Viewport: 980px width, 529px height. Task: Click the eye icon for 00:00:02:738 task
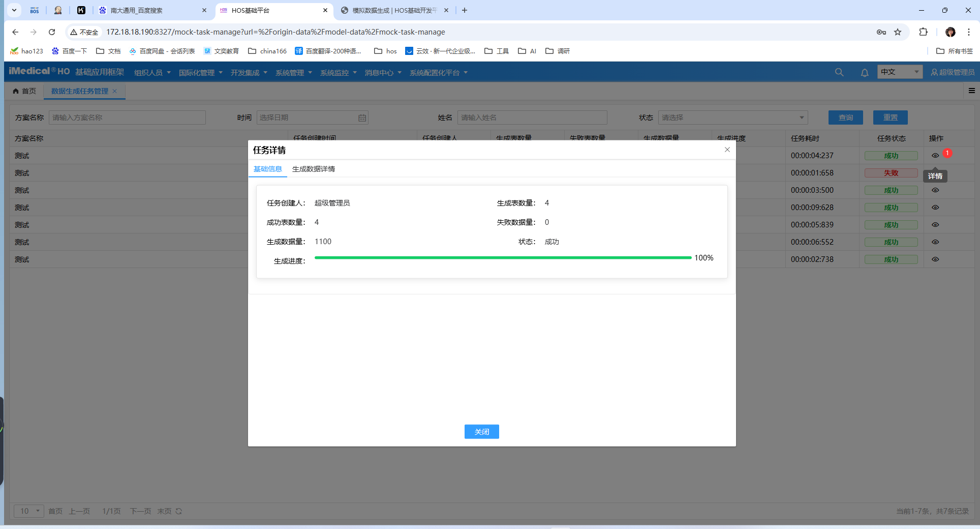[x=935, y=259]
